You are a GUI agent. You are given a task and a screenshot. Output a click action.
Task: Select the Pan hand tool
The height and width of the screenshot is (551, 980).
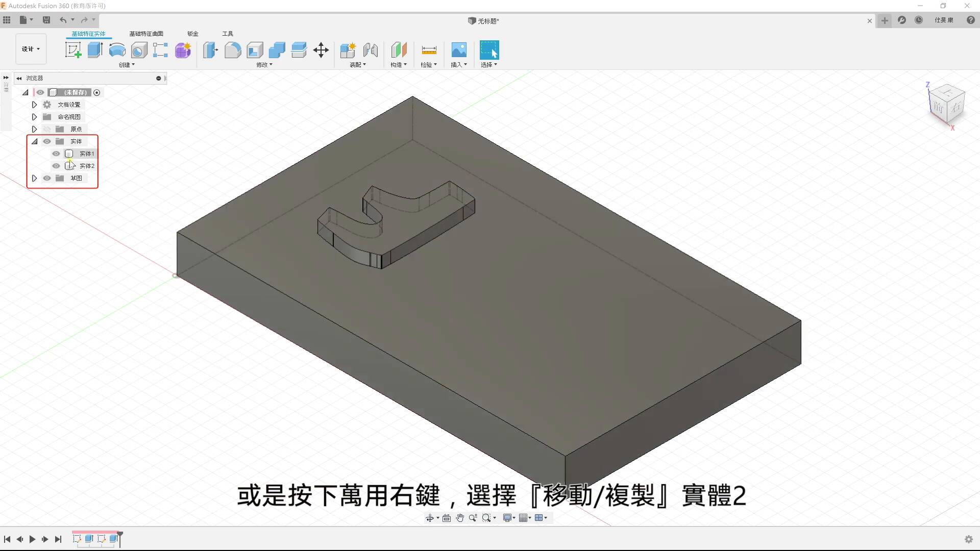[x=460, y=518]
